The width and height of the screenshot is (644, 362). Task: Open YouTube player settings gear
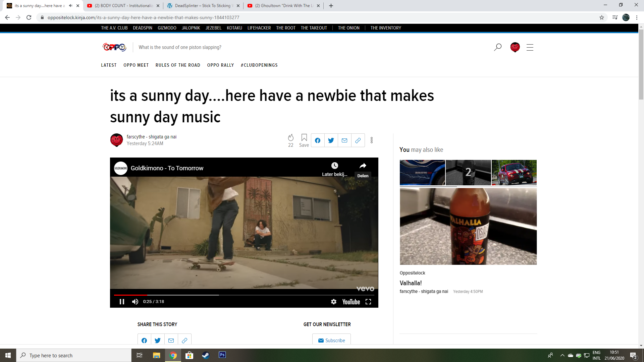(334, 302)
